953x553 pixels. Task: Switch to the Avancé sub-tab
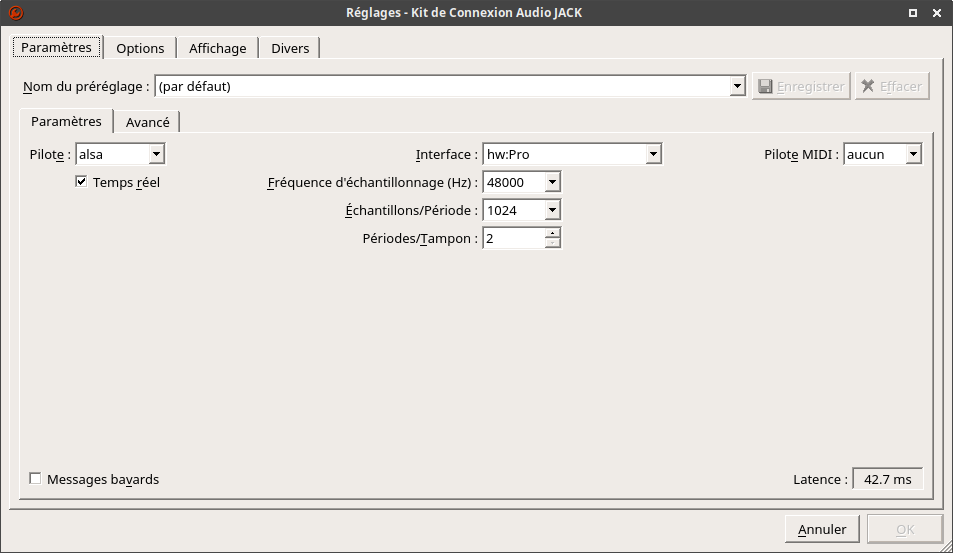[x=147, y=123]
